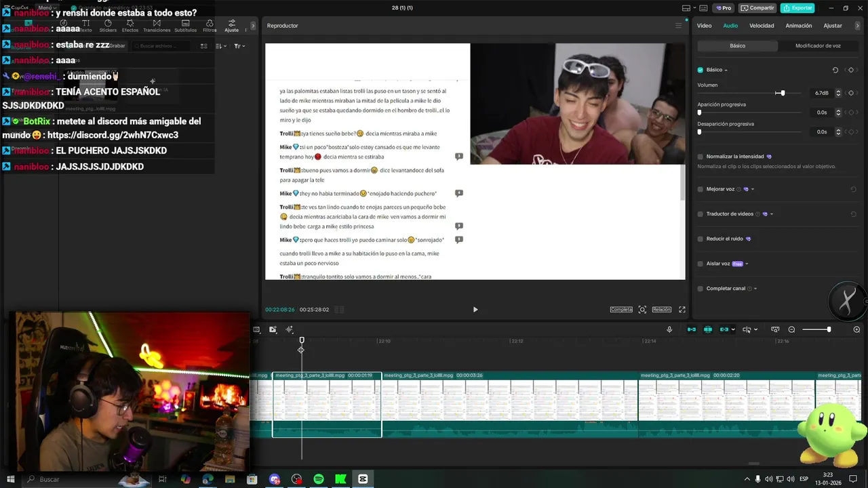Reset the Básico audio settings
The image size is (868, 488).
835,70
